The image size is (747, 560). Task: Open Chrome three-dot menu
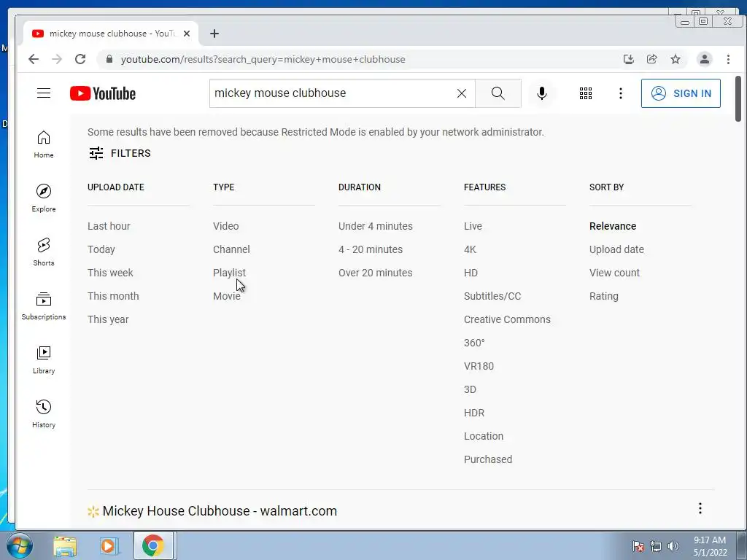pyautogui.click(x=728, y=59)
